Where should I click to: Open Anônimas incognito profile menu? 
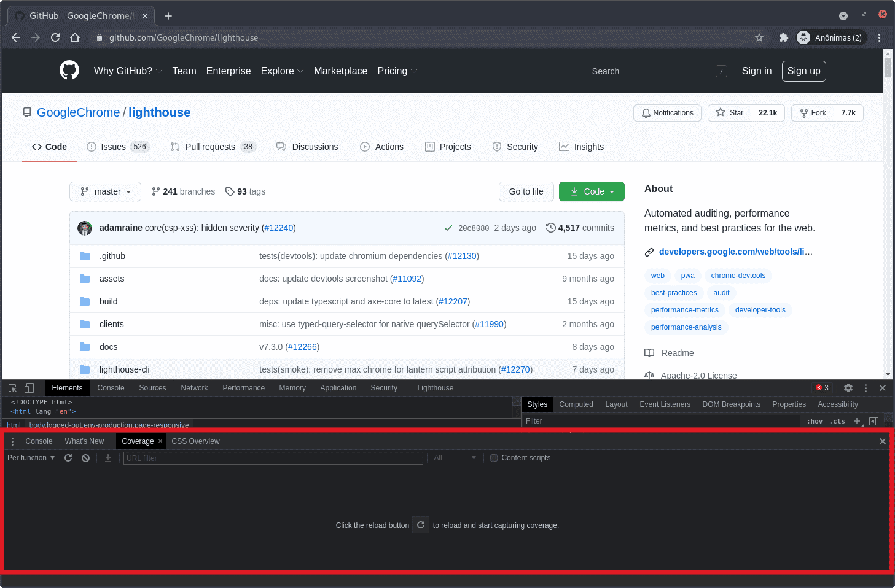pyautogui.click(x=831, y=37)
